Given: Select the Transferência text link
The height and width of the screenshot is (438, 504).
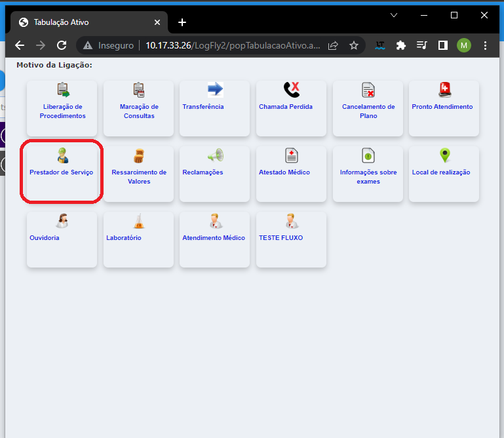Looking at the screenshot, I should [203, 107].
